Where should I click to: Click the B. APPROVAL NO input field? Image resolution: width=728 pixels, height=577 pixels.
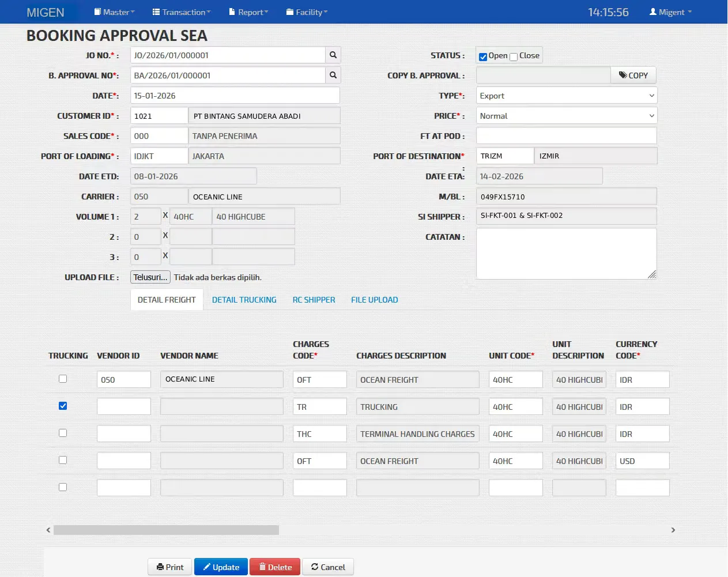(228, 76)
